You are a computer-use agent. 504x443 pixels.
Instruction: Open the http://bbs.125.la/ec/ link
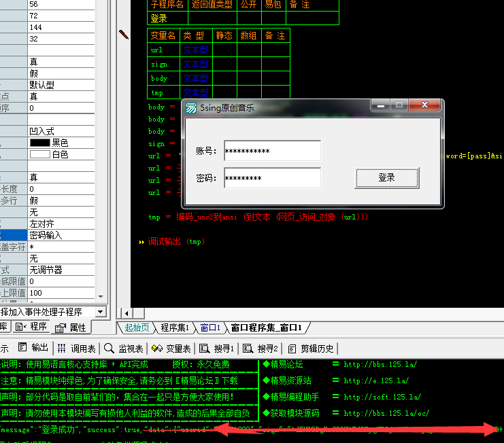386,413
